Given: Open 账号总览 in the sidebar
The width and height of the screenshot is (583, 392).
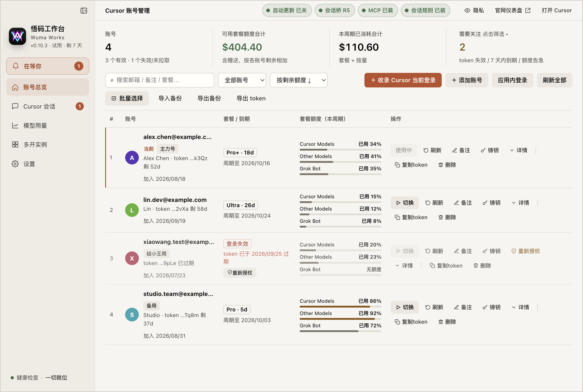Looking at the screenshot, I should [x=48, y=87].
